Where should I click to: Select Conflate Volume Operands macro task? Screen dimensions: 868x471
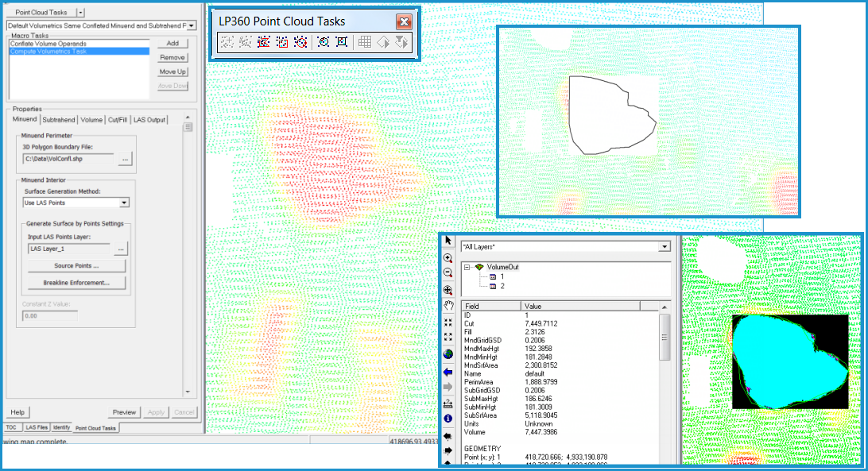(x=79, y=44)
